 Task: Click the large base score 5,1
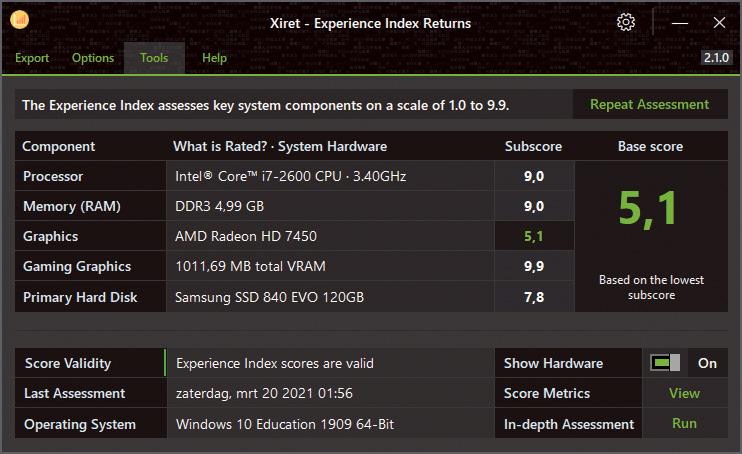648,208
